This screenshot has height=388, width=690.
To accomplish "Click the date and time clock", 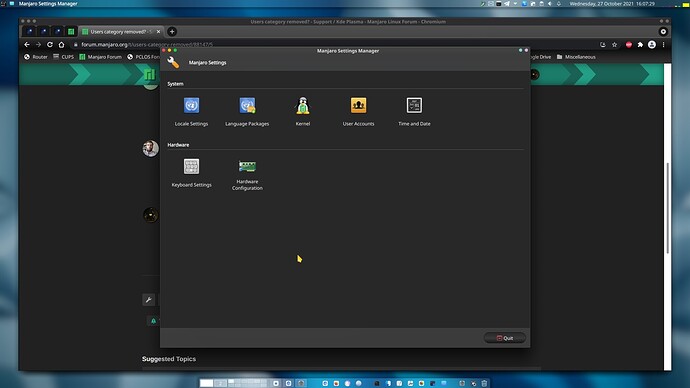I will pyautogui.click(x=612, y=4).
